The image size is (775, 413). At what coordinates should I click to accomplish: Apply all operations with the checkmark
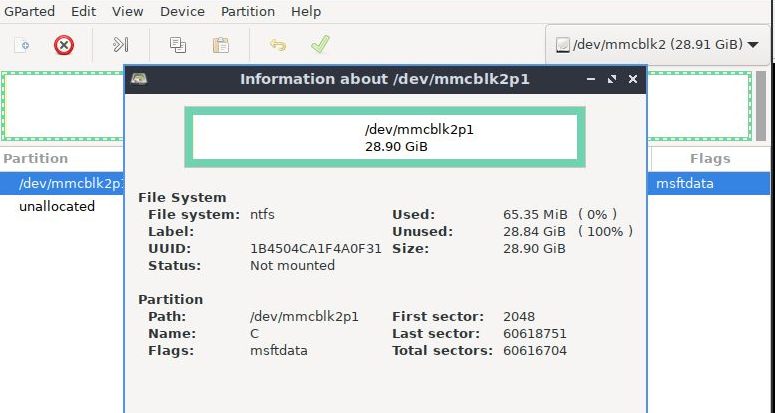[320, 45]
